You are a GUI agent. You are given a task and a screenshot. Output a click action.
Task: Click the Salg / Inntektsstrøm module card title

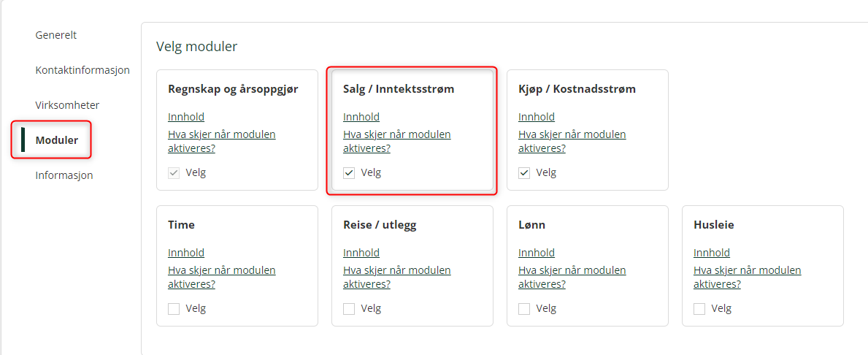[399, 89]
